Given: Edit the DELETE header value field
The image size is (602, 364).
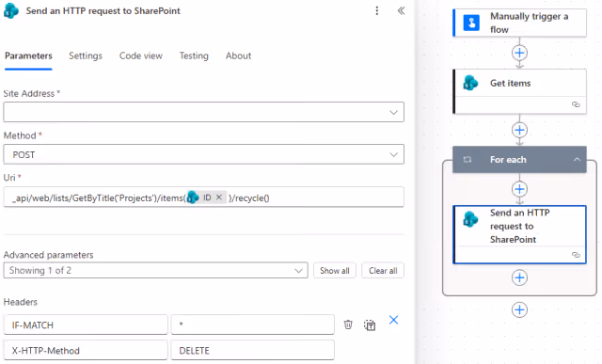Looking at the screenshot, I should 252,350.
